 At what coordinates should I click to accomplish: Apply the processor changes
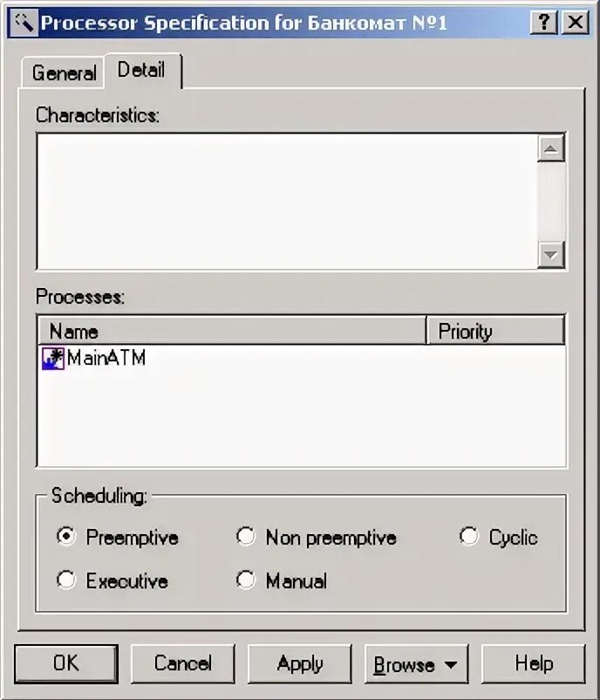tap(300, 664)
